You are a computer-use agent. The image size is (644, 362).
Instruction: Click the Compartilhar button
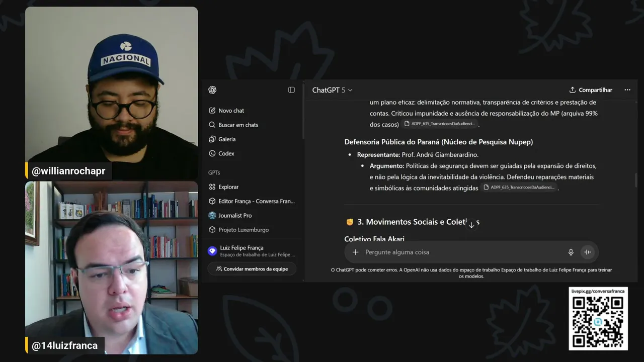tap(591, 90)
